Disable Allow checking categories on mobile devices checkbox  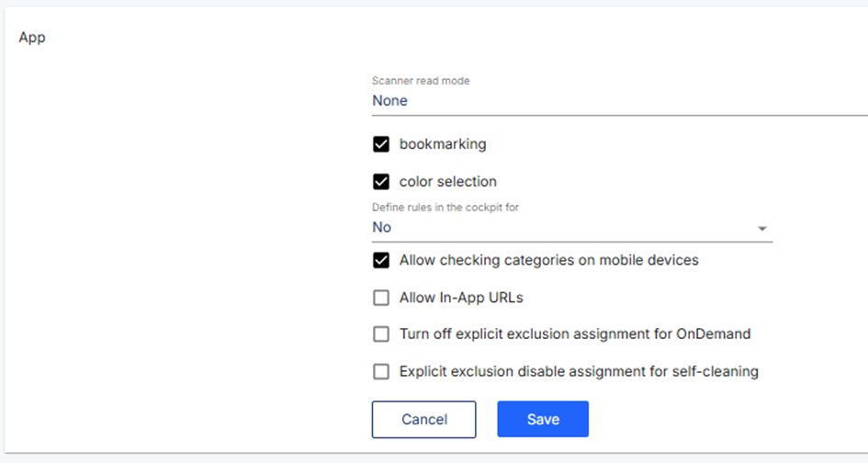(x=381, y=260)
